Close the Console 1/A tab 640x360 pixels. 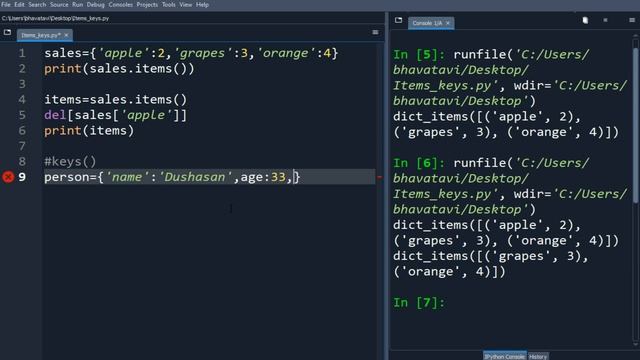(448, 23)
